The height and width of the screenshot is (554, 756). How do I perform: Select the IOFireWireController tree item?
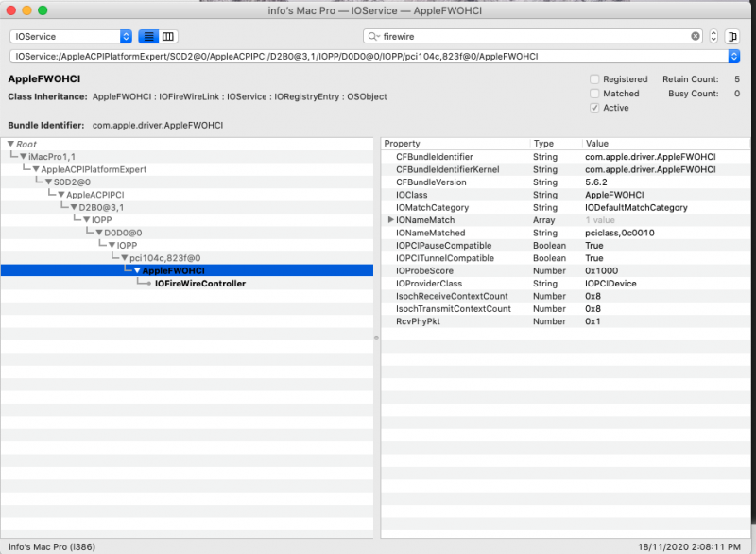[x=199, y=284]
